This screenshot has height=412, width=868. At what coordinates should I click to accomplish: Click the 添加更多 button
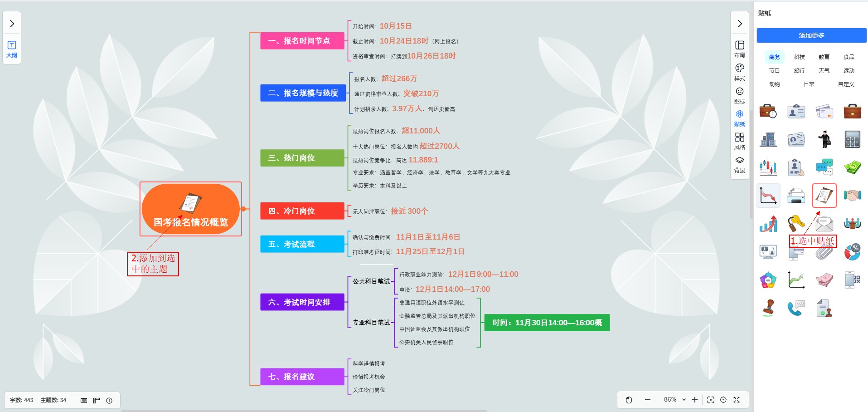811,35
